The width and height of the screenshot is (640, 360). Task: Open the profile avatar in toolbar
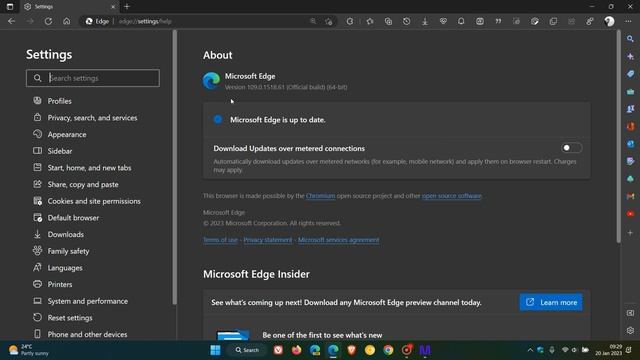click(609, 21)
